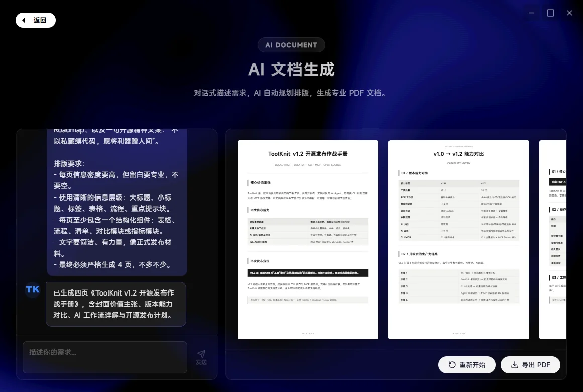The height and width of the screenshot is (392, 583).
Task: Click the download icon in 导出 PDF
Action: 515,365
